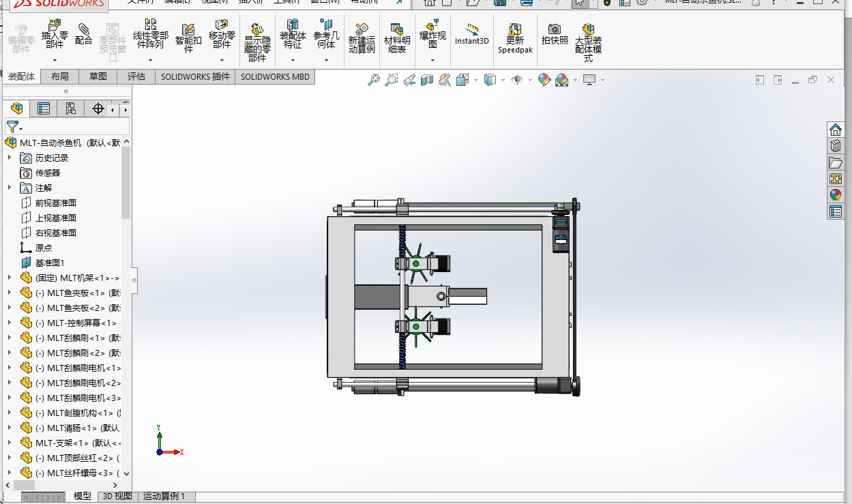
Task: Click the Update Speedpak (更新Speedpak) icon
Action: 514,38
